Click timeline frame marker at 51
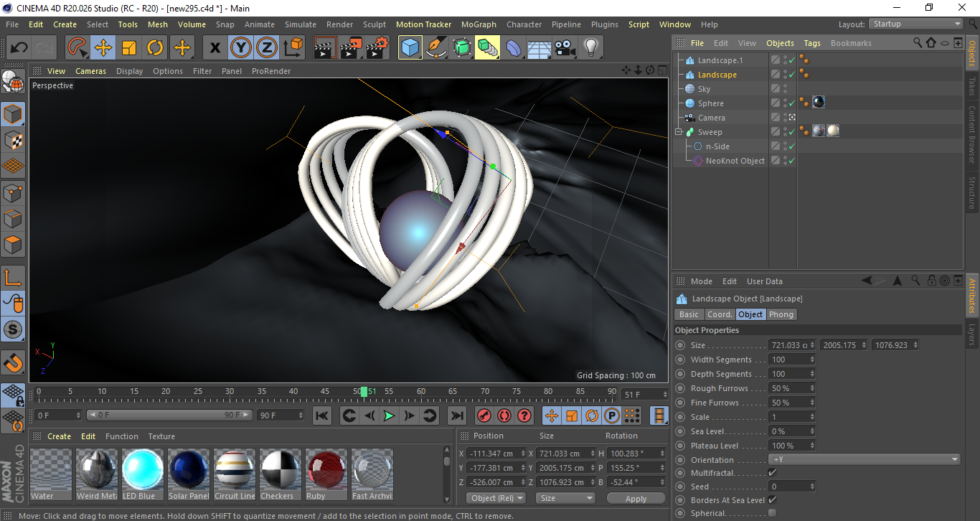Viewport: 980px width, 521px height. point(364,392)
